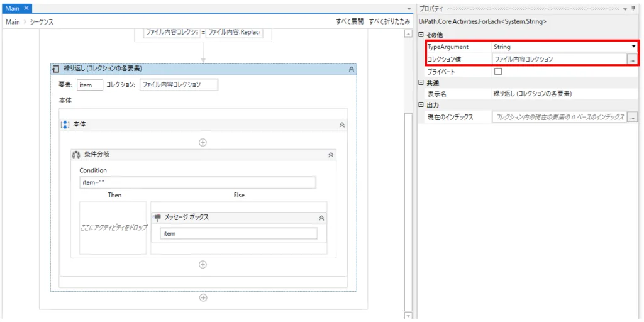Click the メッセージ ボックス activity icon
This screenshot has width=644, height=322.
157,218
